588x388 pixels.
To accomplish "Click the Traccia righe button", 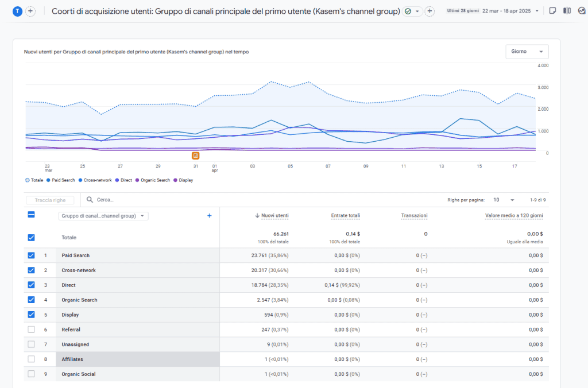I will click(x=50, y=200).
